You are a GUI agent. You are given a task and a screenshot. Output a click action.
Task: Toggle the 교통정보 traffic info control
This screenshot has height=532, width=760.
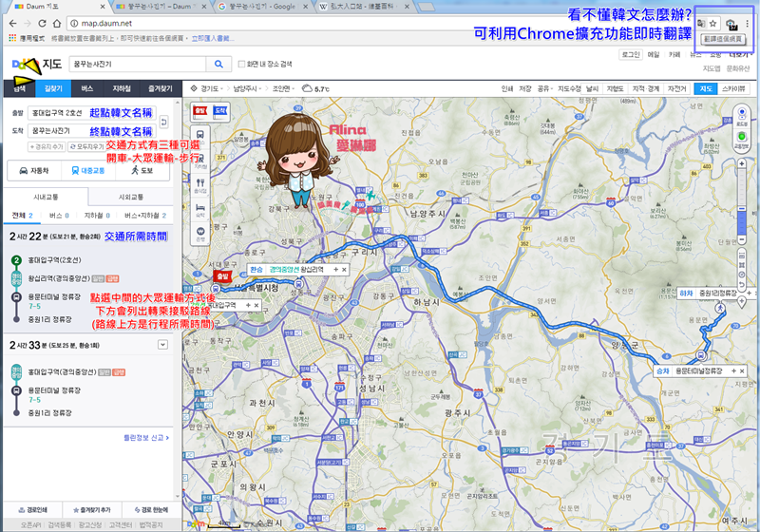742,140
